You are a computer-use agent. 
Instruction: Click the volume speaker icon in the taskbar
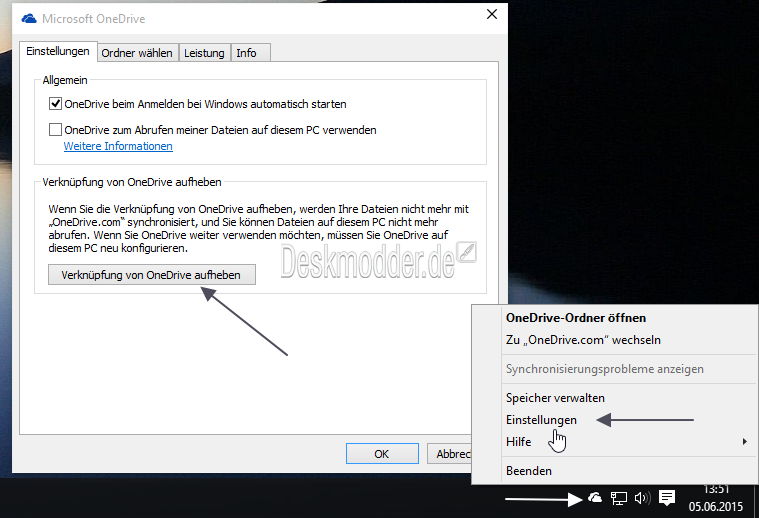click(x=642, y=498)
